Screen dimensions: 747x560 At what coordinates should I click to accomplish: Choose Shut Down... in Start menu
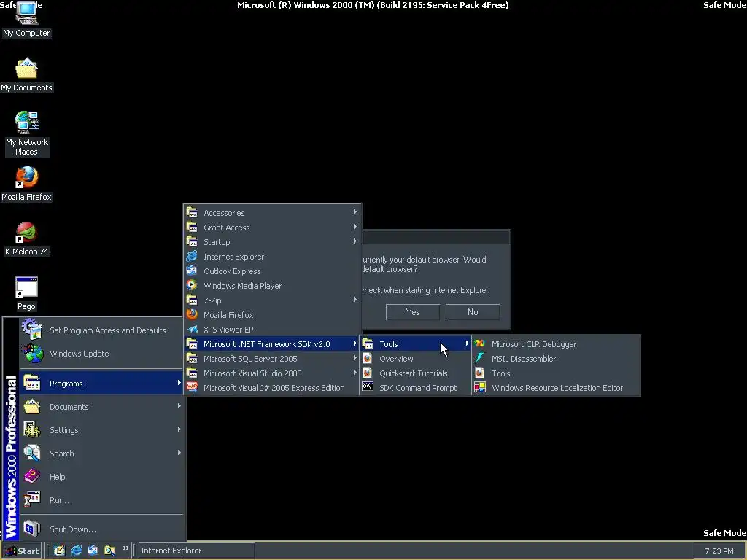tap(101, 529)
